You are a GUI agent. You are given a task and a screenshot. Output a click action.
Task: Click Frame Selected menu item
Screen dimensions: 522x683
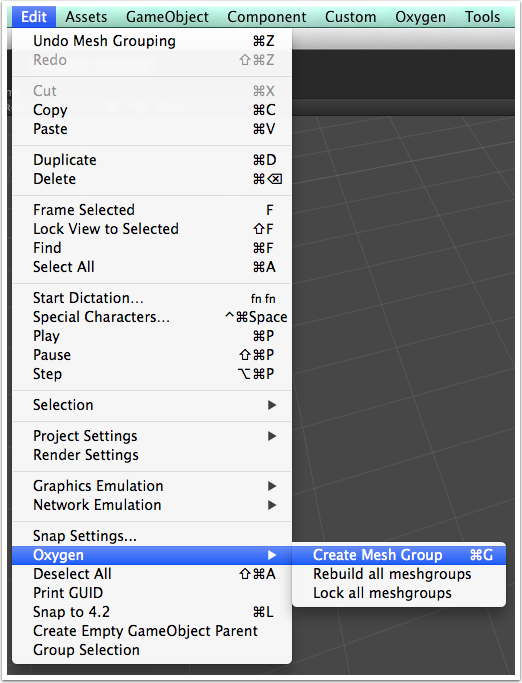coord(152,210)
